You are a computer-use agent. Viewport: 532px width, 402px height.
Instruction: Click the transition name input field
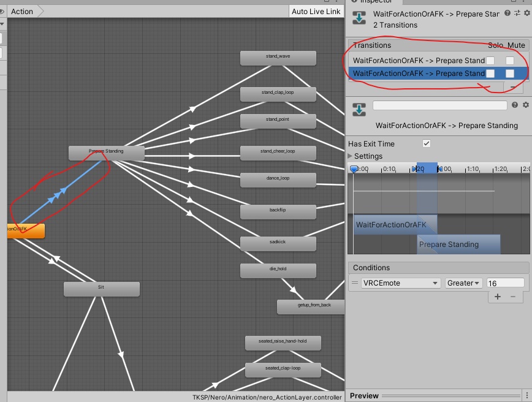pyautogui.click(x=439, y=105)
